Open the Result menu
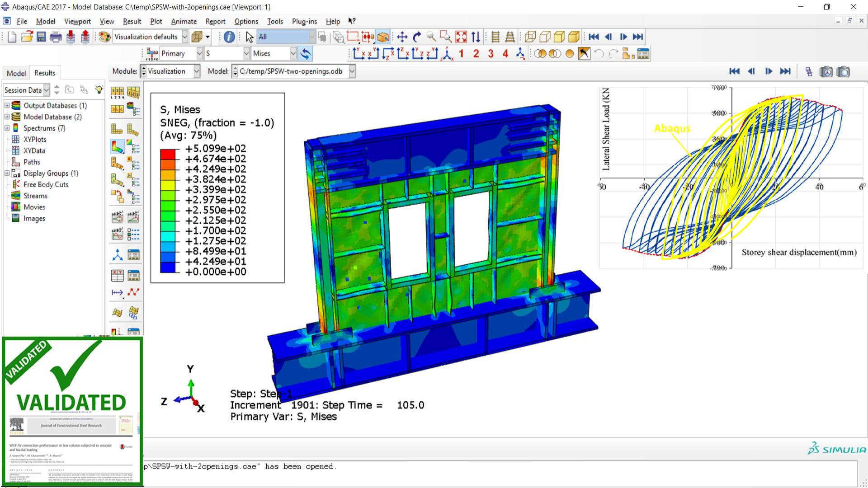This screenshot has width=868, height=488. coord(132,21)
